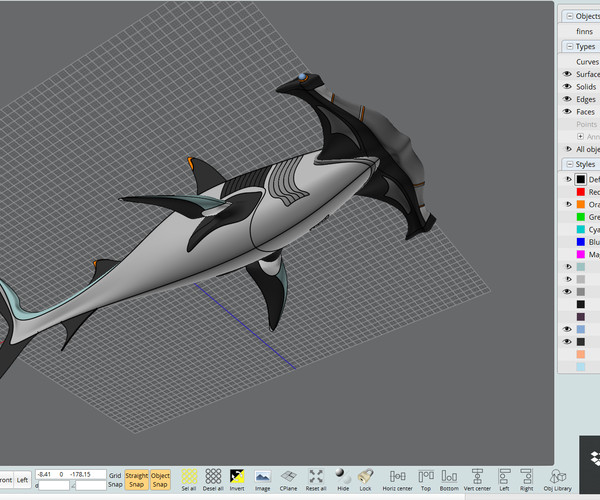Toggle visibility eye for Edges

[567, 100]
